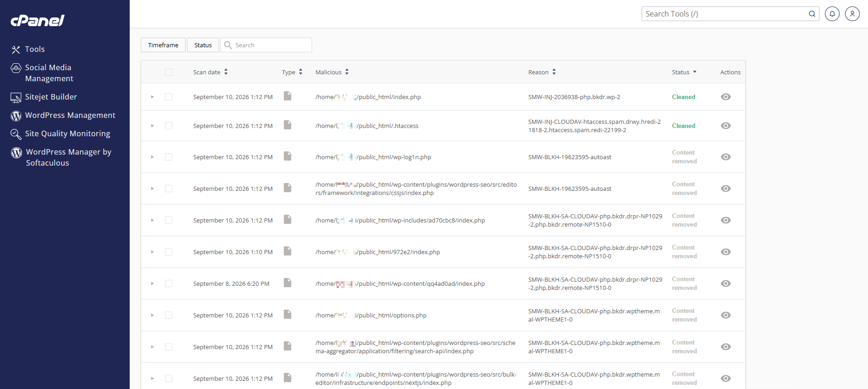This screenshot has width=868, height=389.
Task: Select checkbox for ad70cbc8/index.php row
Action: pyautogui.click(x=169, y=220)
